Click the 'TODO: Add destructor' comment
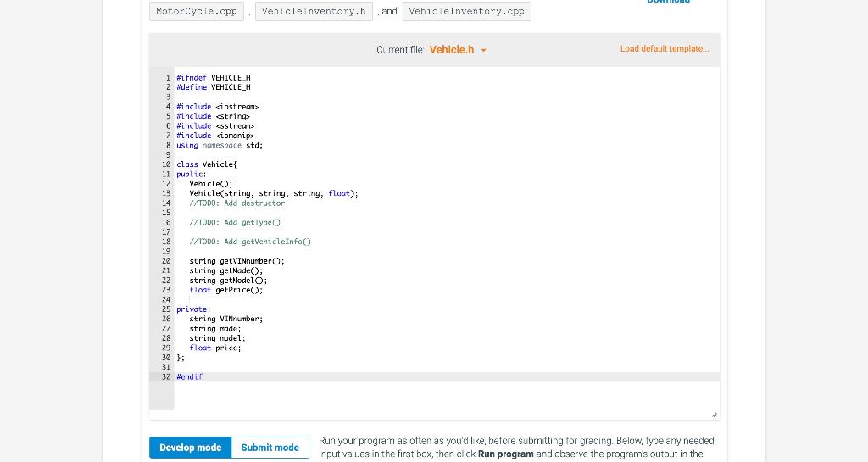Image resolution: width=868 pixels, height=462 pixels. pos(237,203)
